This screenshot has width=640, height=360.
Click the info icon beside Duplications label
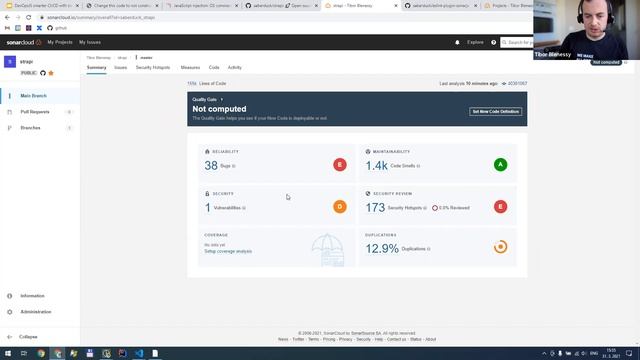[x=429, y=249]
